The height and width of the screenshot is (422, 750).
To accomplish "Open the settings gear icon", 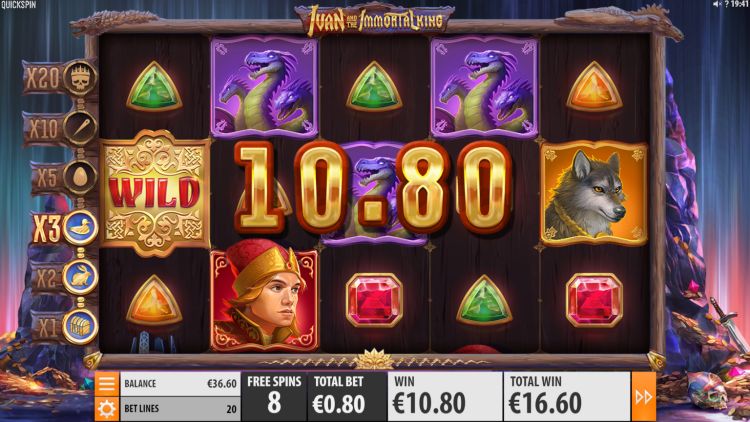I will pos(106,409).
